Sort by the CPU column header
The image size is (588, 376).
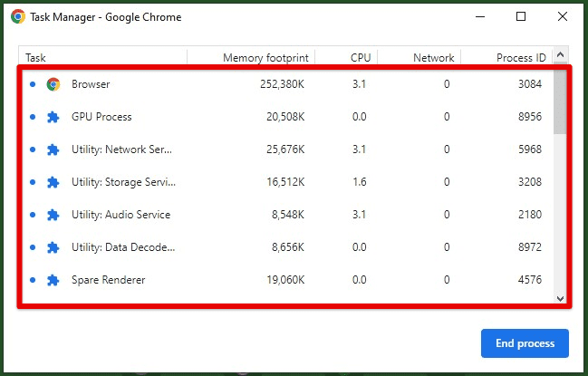tap(346, 57)
